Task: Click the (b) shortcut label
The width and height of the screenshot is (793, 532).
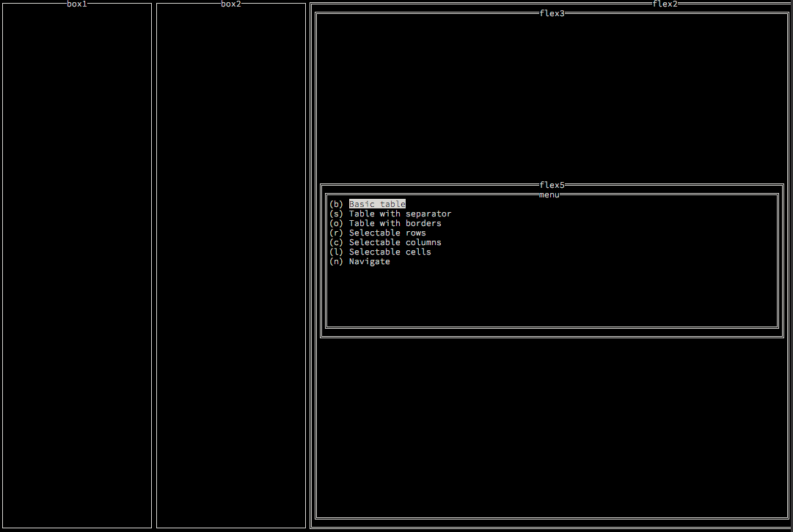Action: coord(336,204)
